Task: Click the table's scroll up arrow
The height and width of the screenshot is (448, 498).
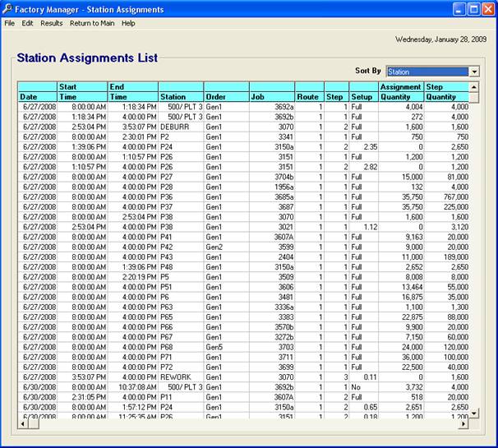Action: (x=474, y=87)
